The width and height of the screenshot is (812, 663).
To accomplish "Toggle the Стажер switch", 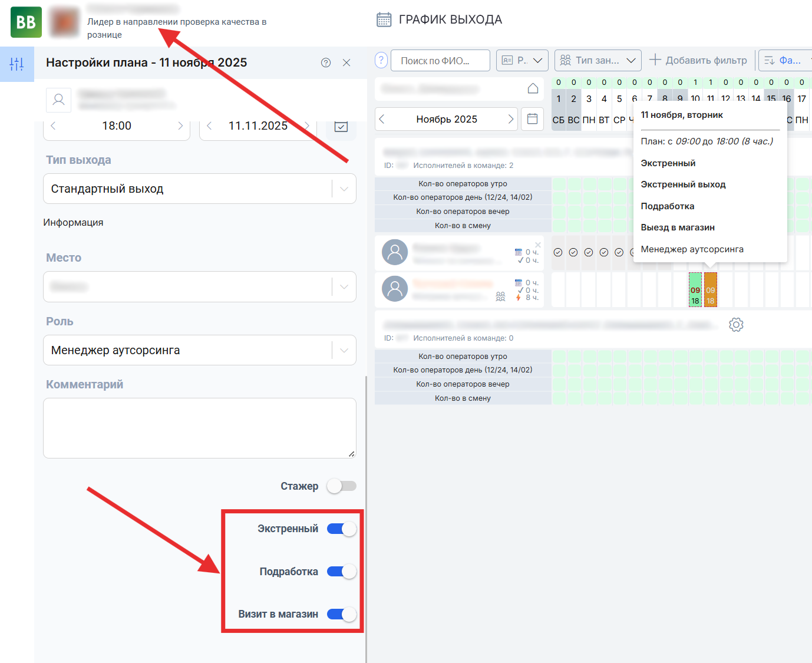I will pos(342,486).
